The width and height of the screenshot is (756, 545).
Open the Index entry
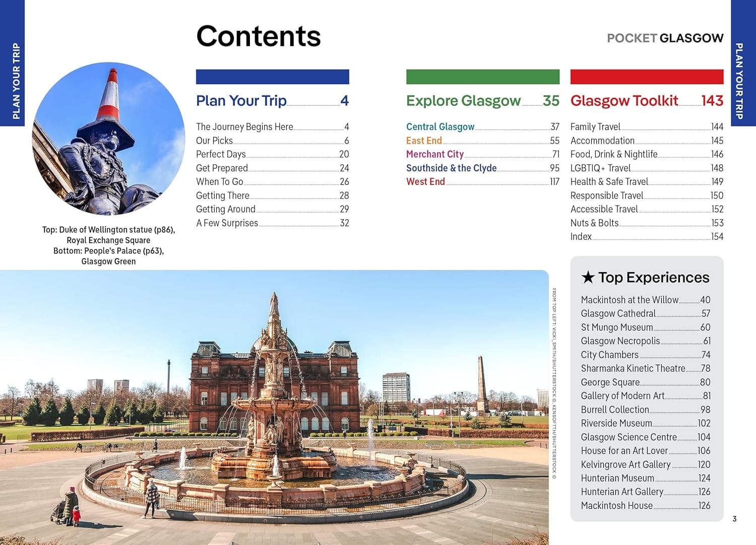(x=580, y=236)
